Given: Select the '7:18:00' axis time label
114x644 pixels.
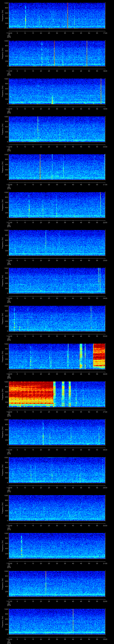Looking at the screenshot, I should [9, 109].
